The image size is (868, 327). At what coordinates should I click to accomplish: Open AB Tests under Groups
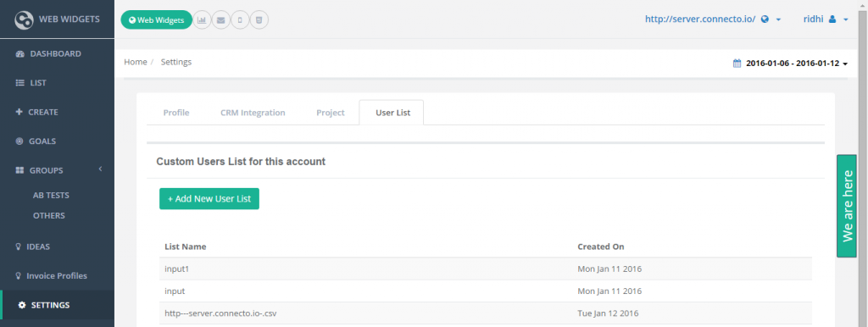51,196
